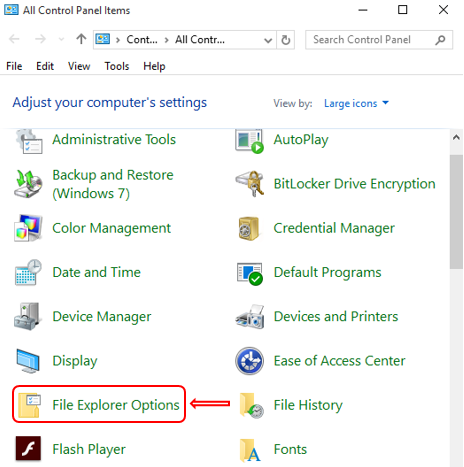The height and width of the screenshot is (467, 464).
Task: Open Device Manager link
Action: coord(102,317)
